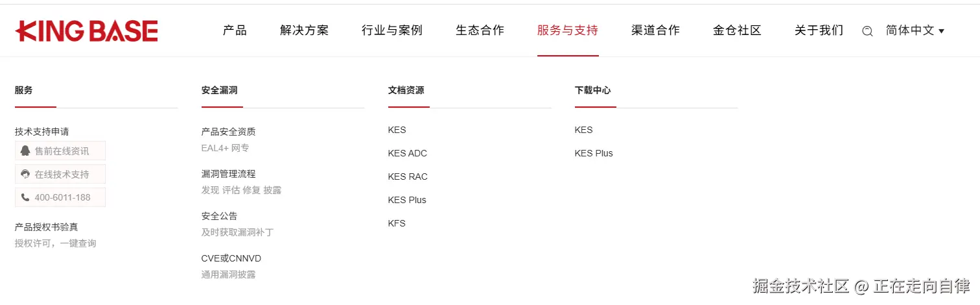Open 产品授权书验真 link
Screen dimensions: 980x305
click(47, 227)
